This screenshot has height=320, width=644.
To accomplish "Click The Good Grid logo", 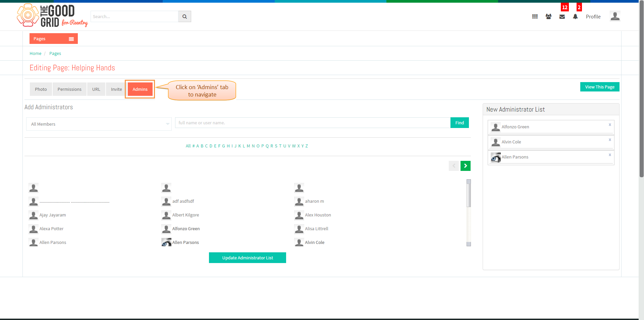I will tap(52, 15).
